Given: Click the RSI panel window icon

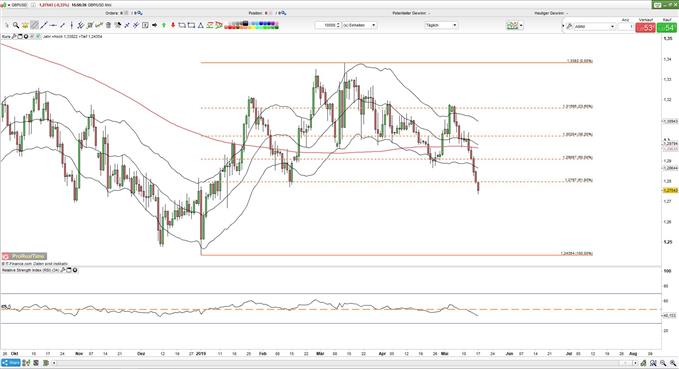Looking at the screenshot, I should coord(69,270).
